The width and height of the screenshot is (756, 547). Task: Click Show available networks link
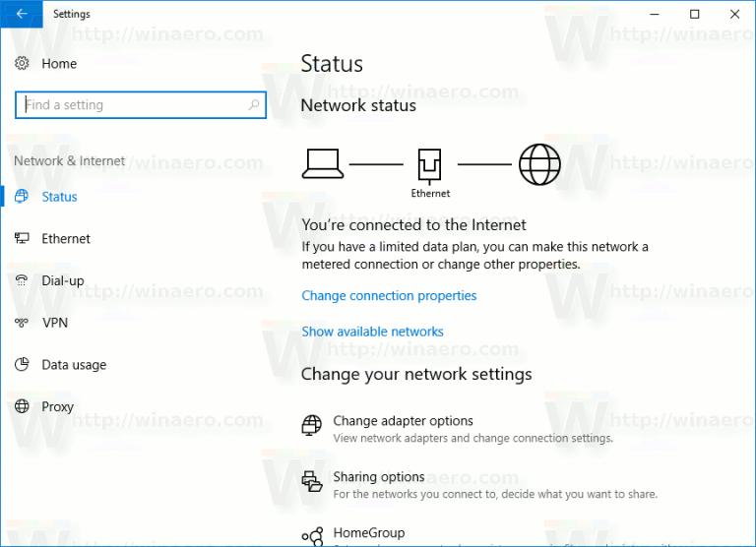pyautogui.click(x=372, y=332)
